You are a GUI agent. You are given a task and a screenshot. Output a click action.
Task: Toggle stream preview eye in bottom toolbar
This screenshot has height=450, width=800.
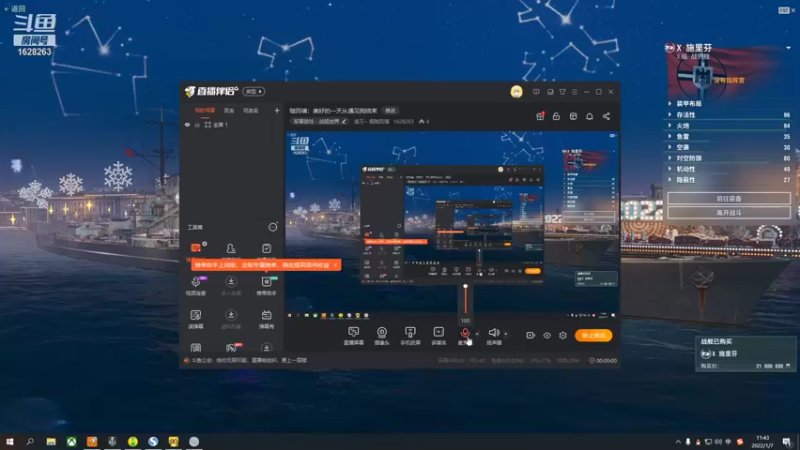pos(546,335)
